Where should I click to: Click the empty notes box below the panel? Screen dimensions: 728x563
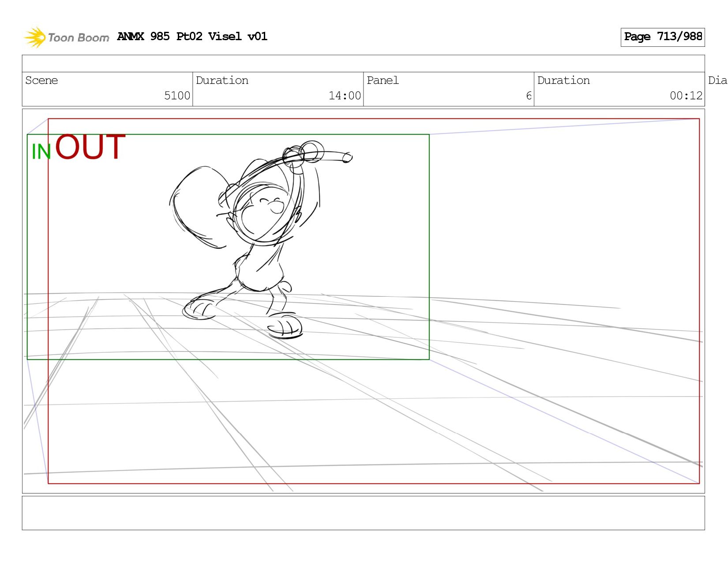tap(363, 513)
